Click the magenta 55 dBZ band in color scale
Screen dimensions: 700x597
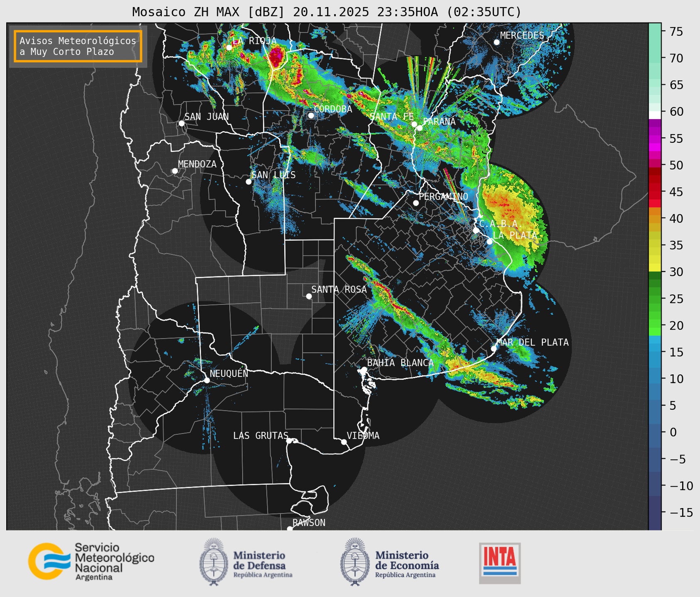tap(655, 139)
